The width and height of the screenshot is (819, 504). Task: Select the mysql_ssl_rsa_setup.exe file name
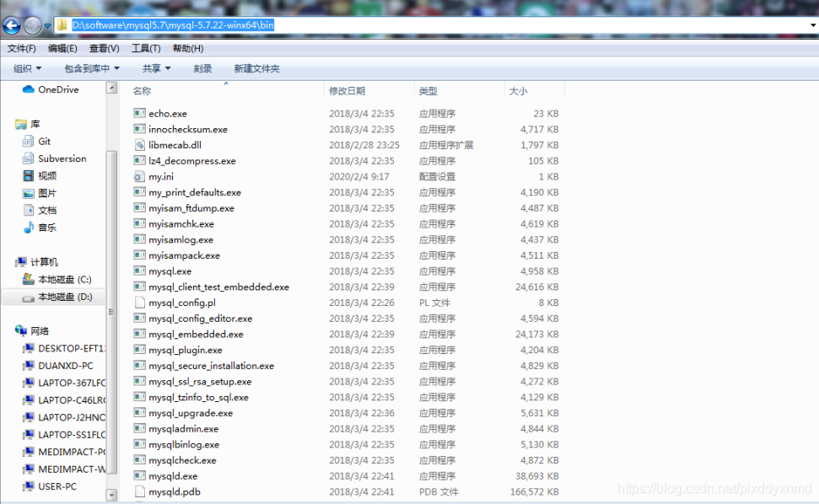click(x=200, y=382)
